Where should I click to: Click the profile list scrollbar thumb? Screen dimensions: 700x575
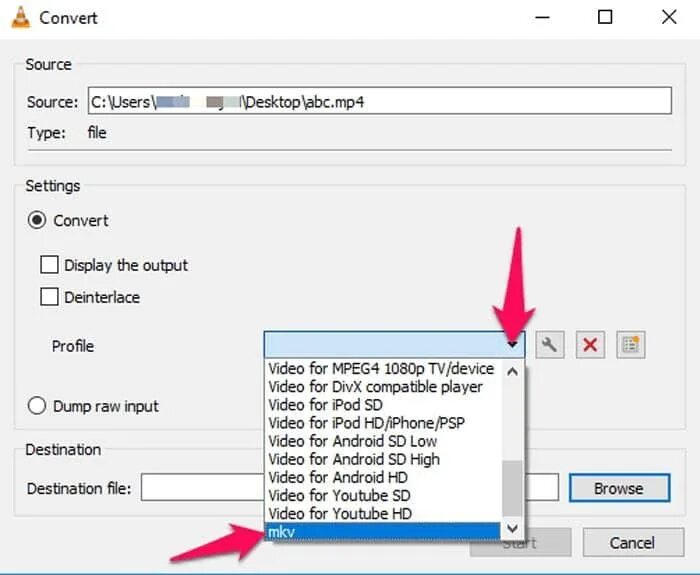click(x=512, y=489)
